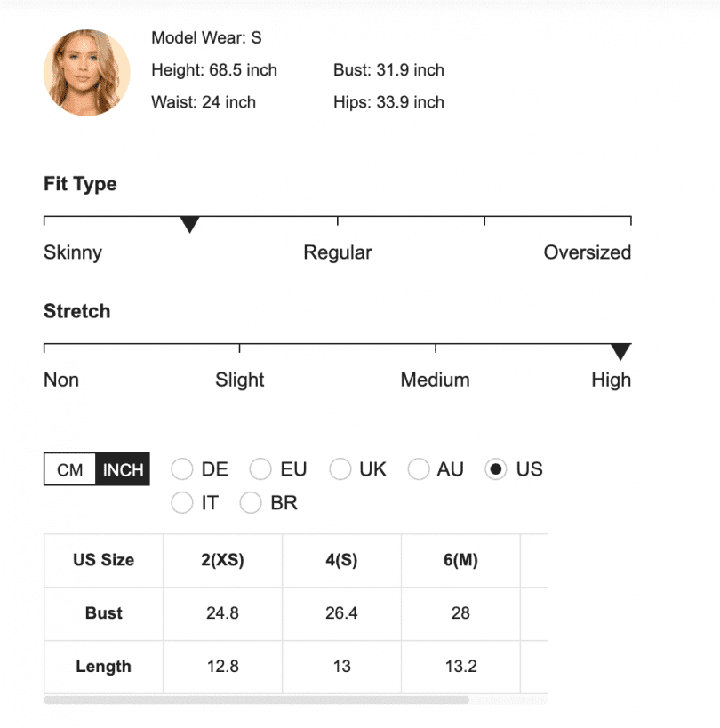
Task: Pick the AU size region
Action: (x=419, y=468)
